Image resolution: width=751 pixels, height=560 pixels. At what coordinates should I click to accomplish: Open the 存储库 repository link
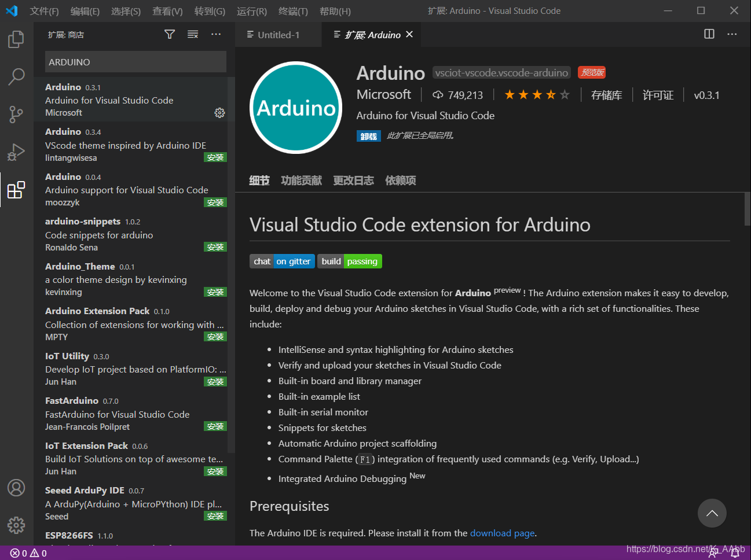606,95
